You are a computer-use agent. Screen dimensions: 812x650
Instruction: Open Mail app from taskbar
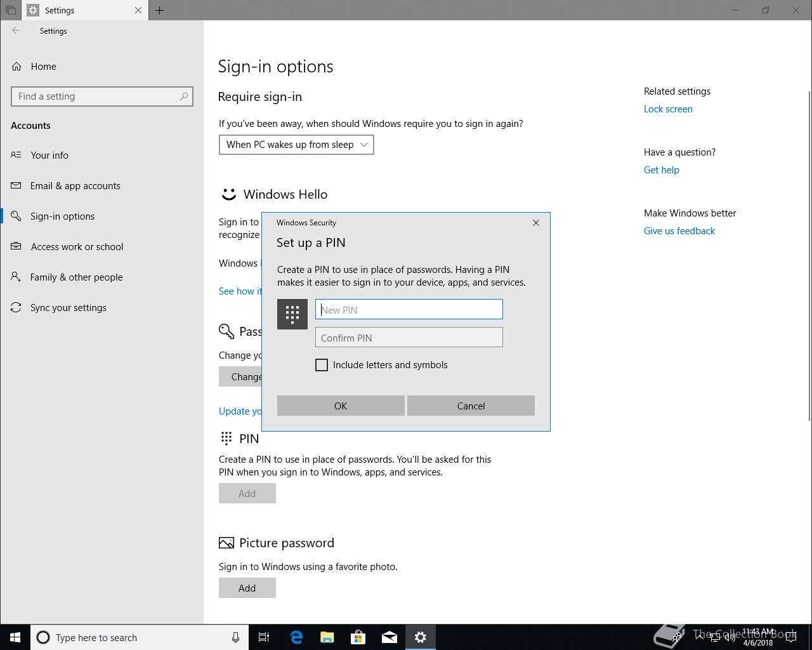tap(390, 637)
